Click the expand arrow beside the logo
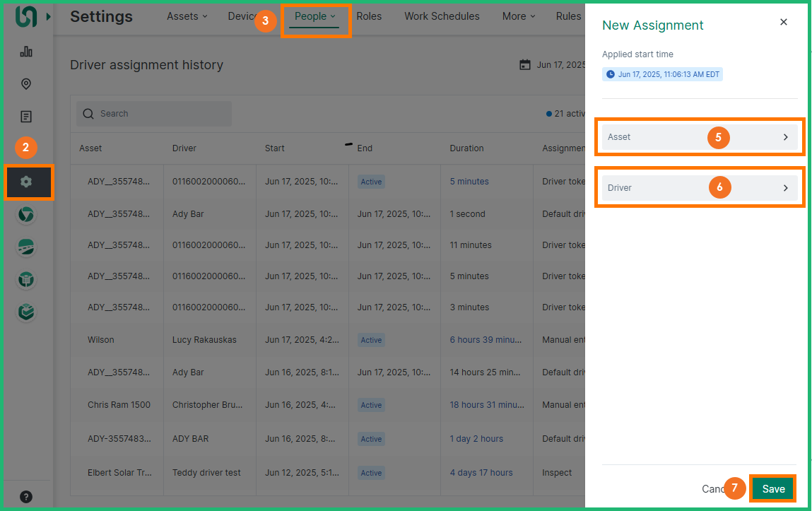The height and width of the screenshot is (511, 812). coord(48,16)
